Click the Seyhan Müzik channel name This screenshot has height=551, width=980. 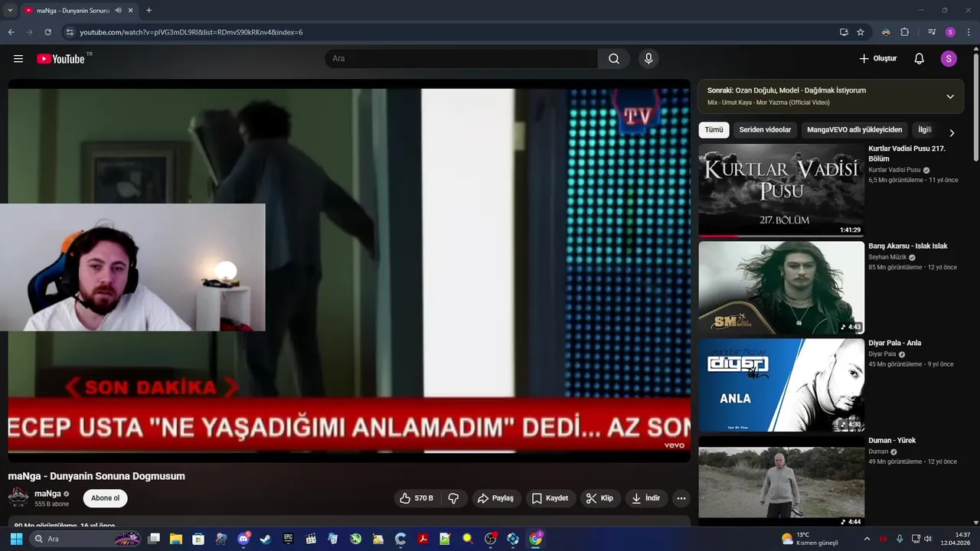(x=887, y=257)
